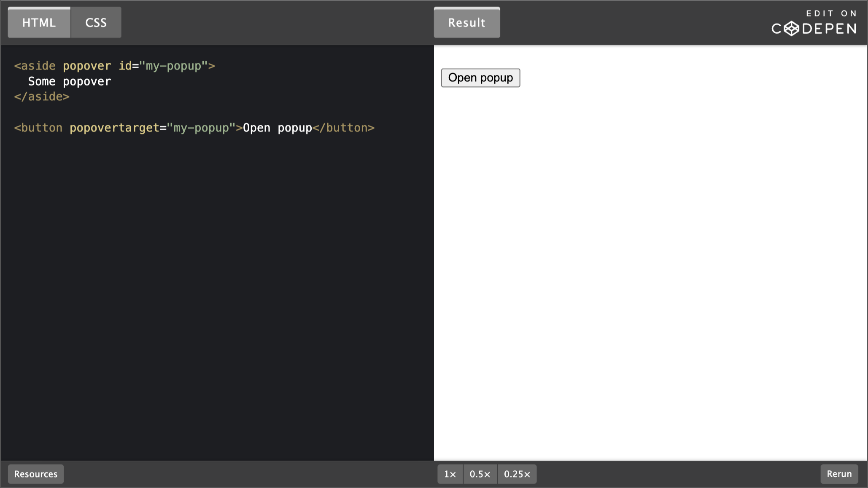868x488 pixels.
Task: Click the opening button tag name
Action: pos(41,128)
